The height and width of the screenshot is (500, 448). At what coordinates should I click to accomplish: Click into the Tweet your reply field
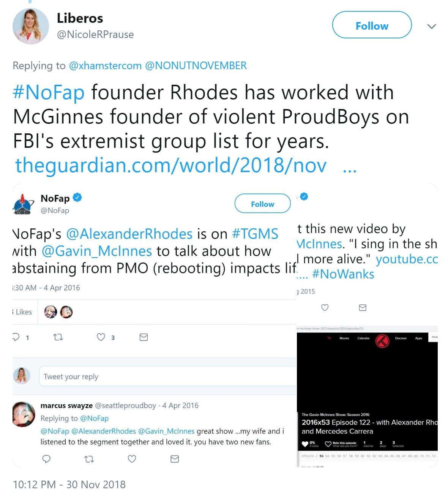pos(167,377)
